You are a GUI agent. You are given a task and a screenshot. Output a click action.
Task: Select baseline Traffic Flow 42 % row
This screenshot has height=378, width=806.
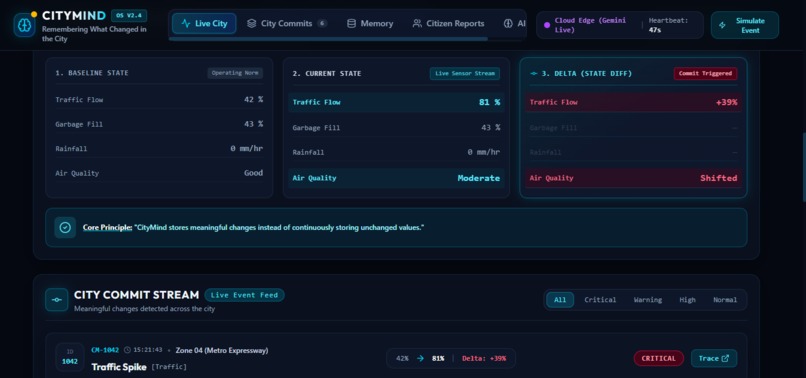(x=159, y=100)
